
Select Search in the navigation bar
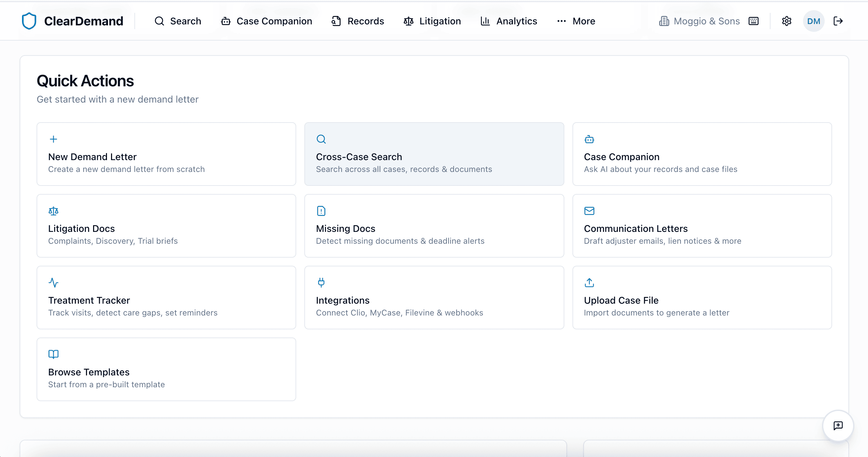coord(178,21)
